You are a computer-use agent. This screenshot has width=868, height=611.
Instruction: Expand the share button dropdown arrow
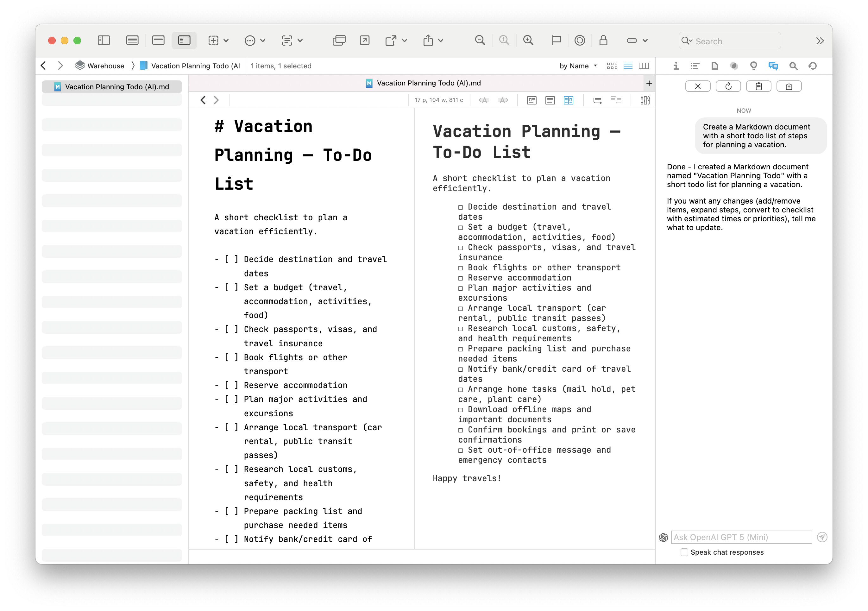441,41
